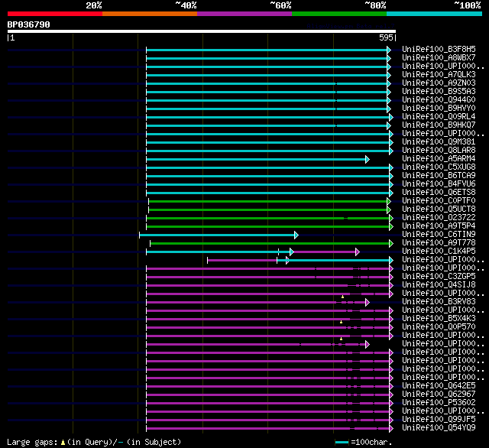Screen dimensions: 489x448
Task: Select the UniRef100_B5X4K3 label
Action: click(x=439, y=319)
